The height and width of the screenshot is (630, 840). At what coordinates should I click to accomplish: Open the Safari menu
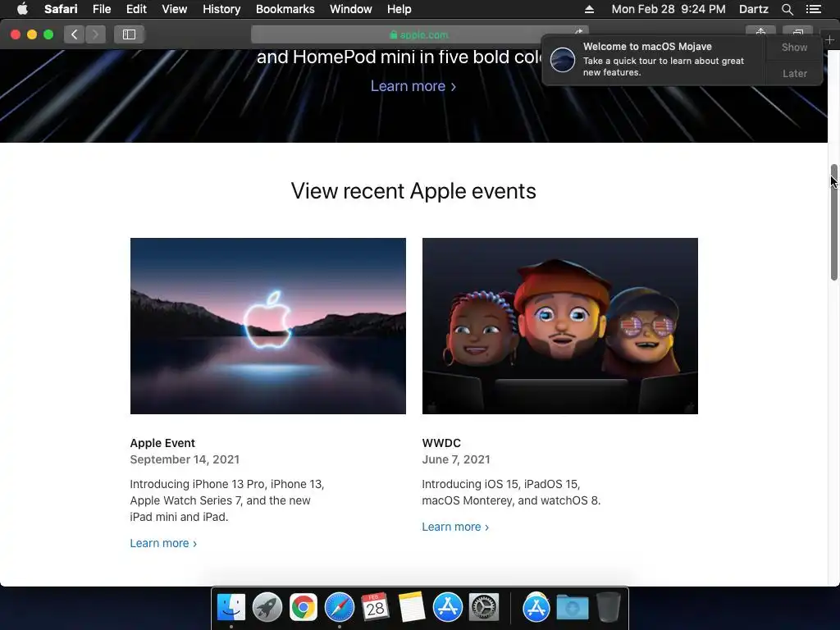point(61,9)
